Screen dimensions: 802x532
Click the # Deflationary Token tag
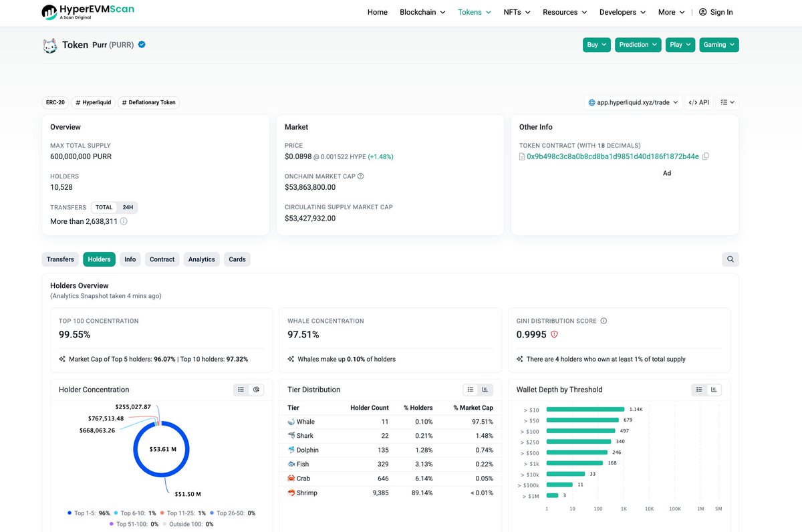pos(149,102)
